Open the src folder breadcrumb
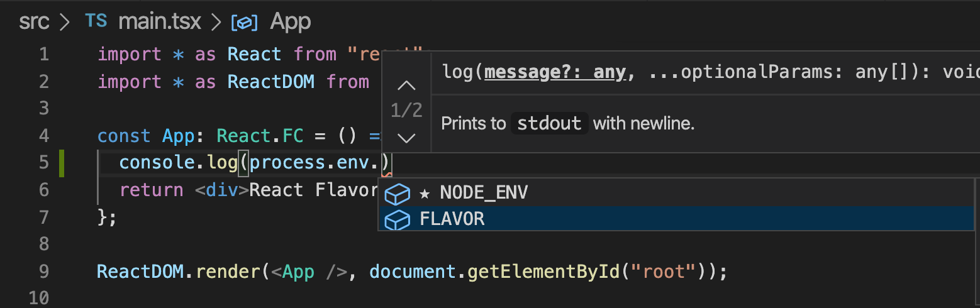Viewport: 980px width, 308px height. pos(34,22)
